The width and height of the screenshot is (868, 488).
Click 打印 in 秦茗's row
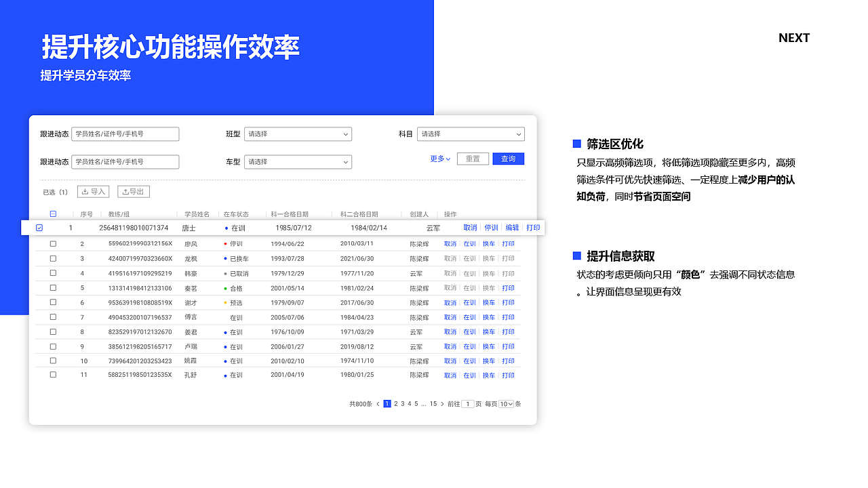click(509, 288)
